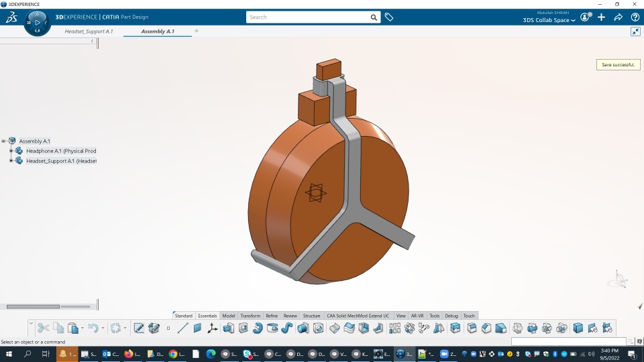Open the Help question mark icon

pyautogui.click(x=635, y=17)
